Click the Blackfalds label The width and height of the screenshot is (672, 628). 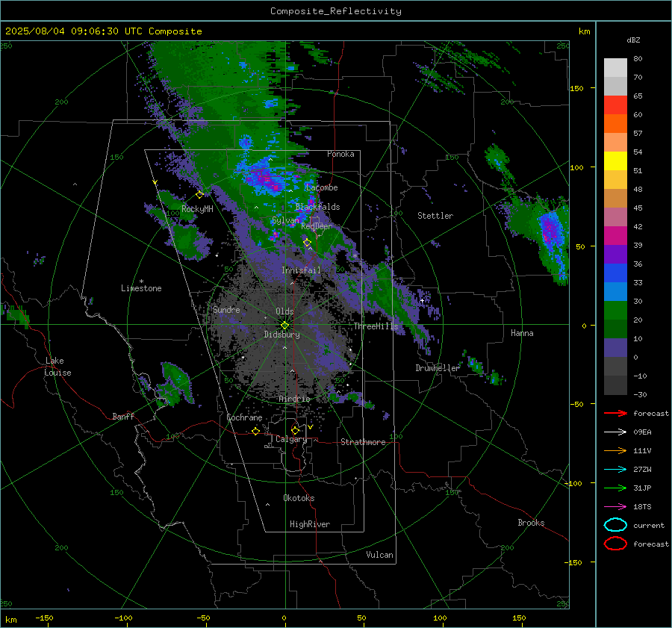317,207
